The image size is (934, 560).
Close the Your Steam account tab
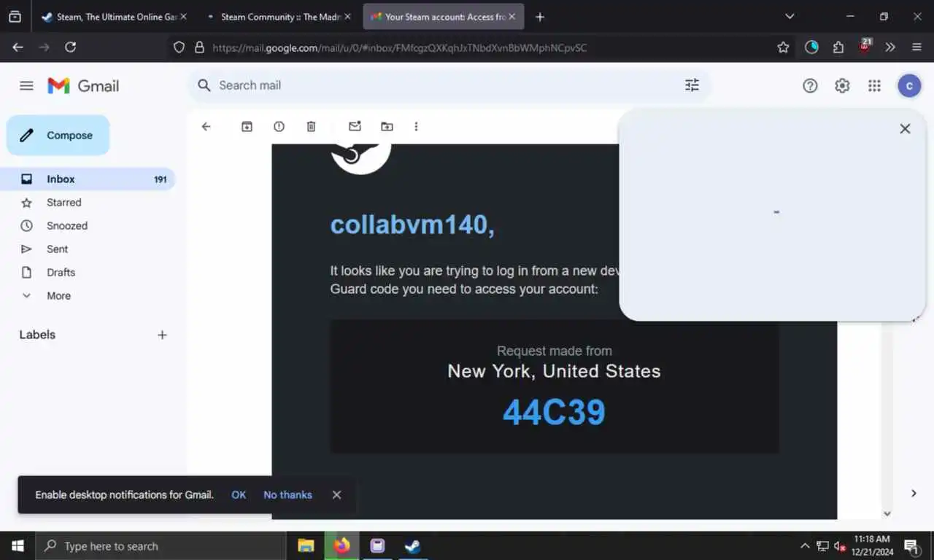pos(512,17)
